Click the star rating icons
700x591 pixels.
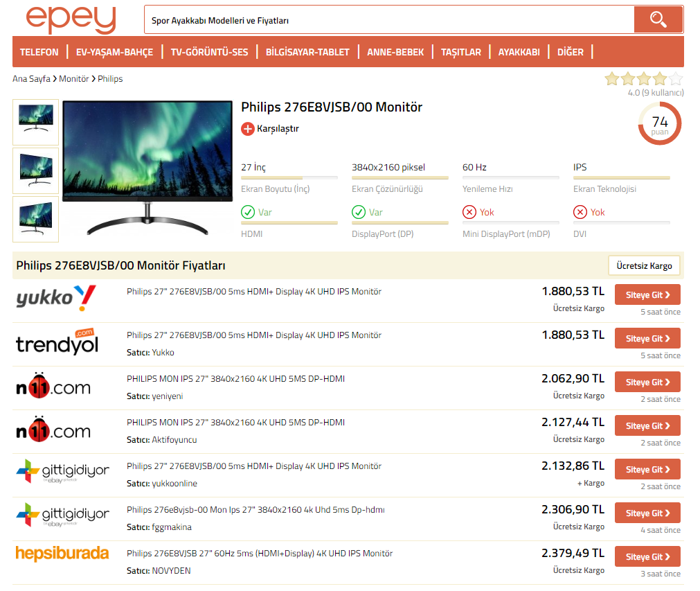(x=643, y=79)
